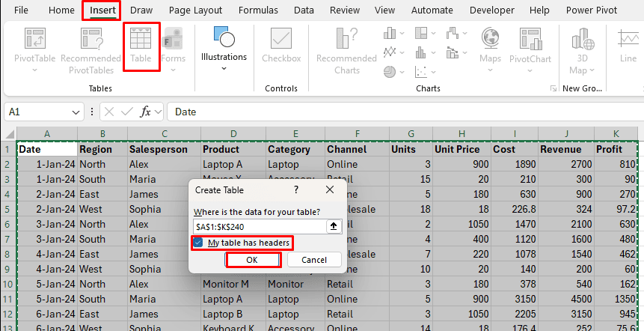
Task: Click the collapse dialog range selector arrow
Action: tap(334, 225)
